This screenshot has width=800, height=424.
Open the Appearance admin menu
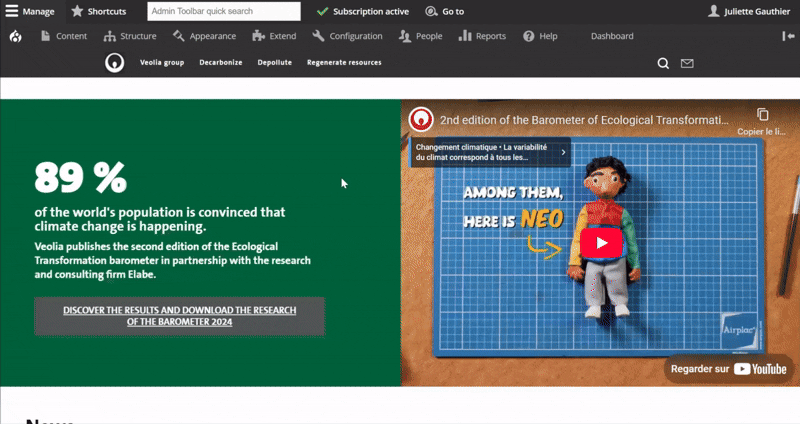coord(204,36)
